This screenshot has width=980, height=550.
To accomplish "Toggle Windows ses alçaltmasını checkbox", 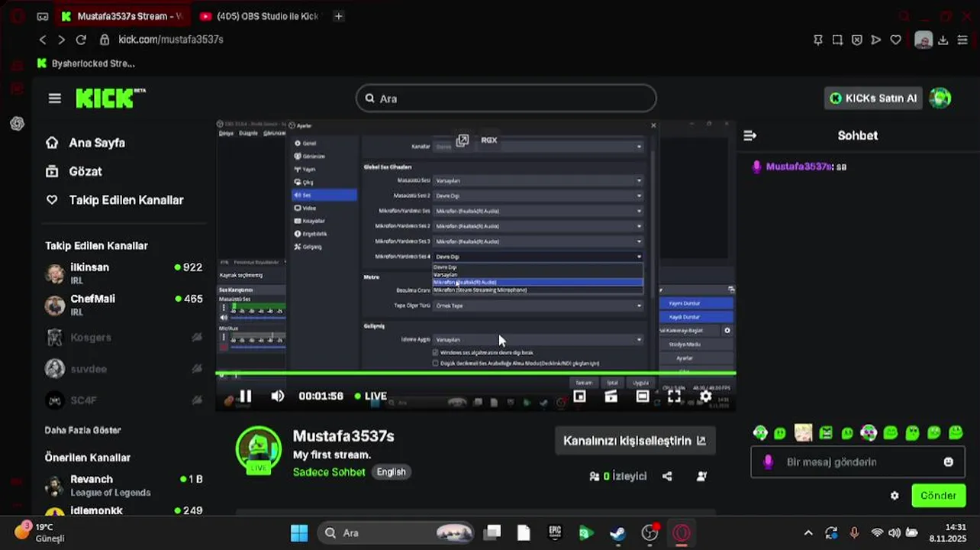I will click(x=436, y=352).
